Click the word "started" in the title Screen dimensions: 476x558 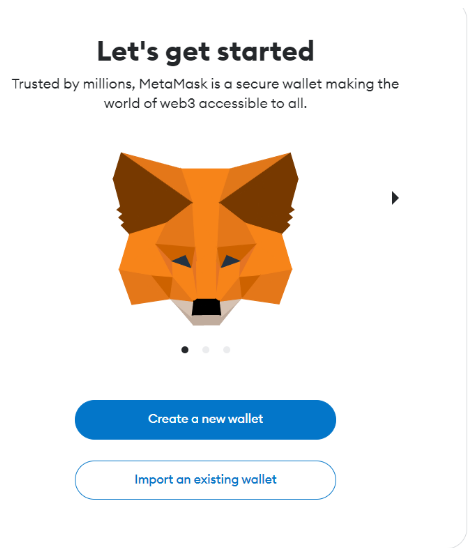266,52
